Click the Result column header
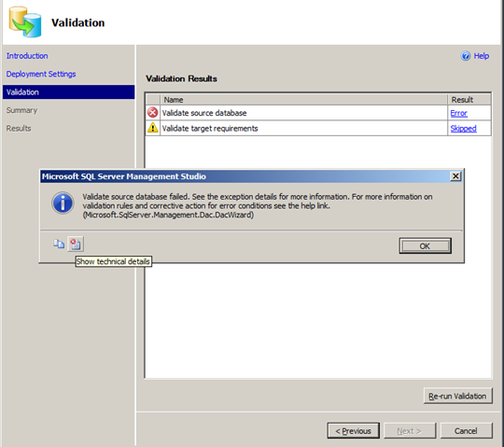 469,100
